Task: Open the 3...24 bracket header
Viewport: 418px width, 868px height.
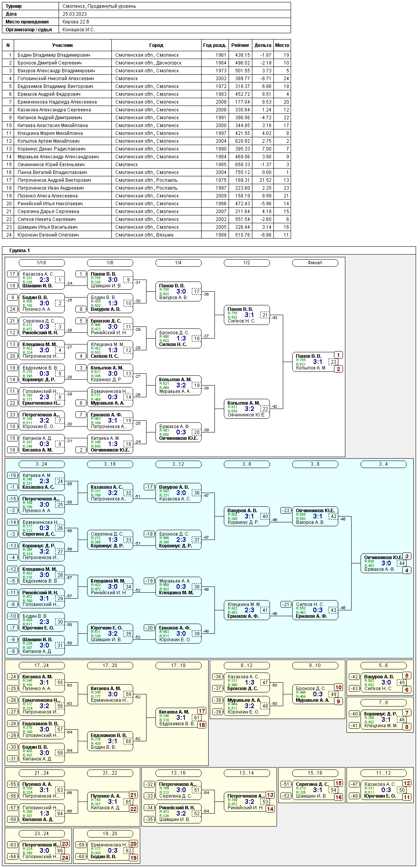Action: (41, 464)
